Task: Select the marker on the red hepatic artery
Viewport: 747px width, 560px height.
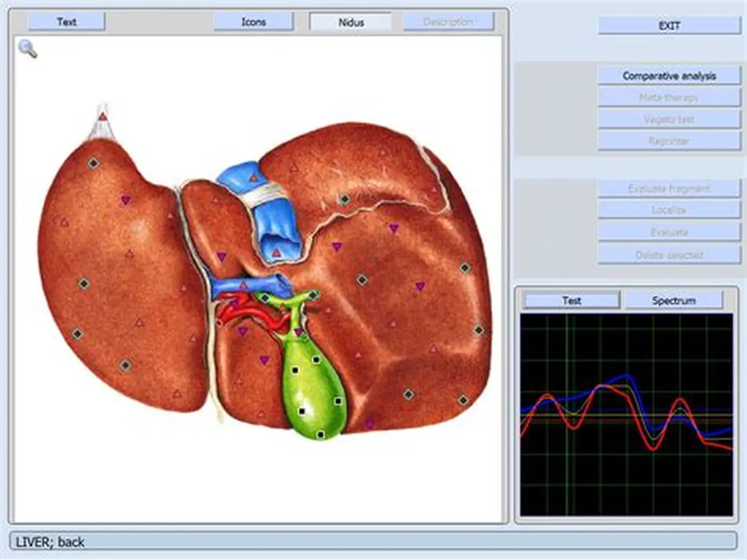Action: [x=234, y=305]
